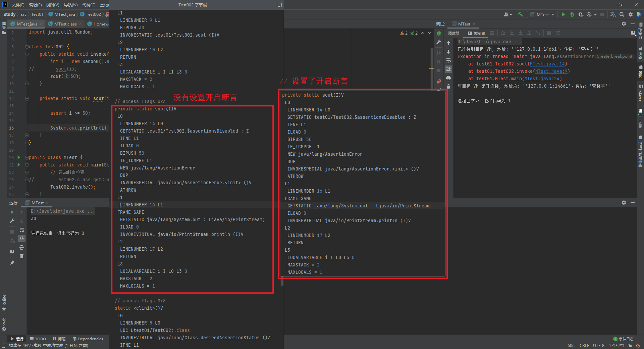Print the Run console output
The height and width of the screenshot is (349, 644).
[22, 247]
